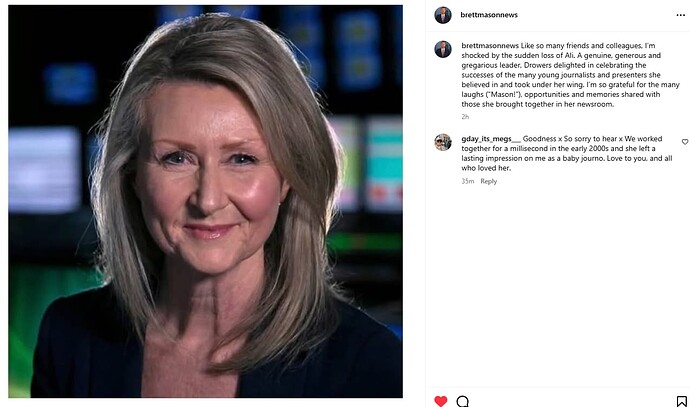Click the main post photo

click(206, 202)
